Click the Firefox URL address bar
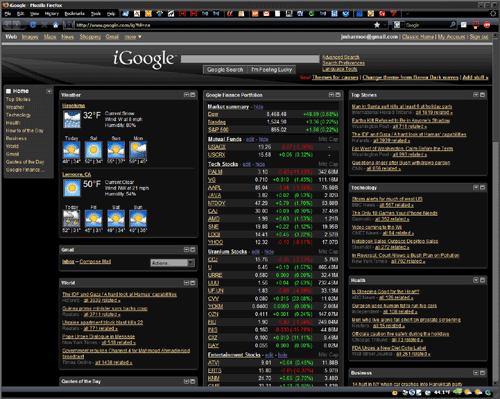This screenshot has width=500, height=399. pos(222,25)
